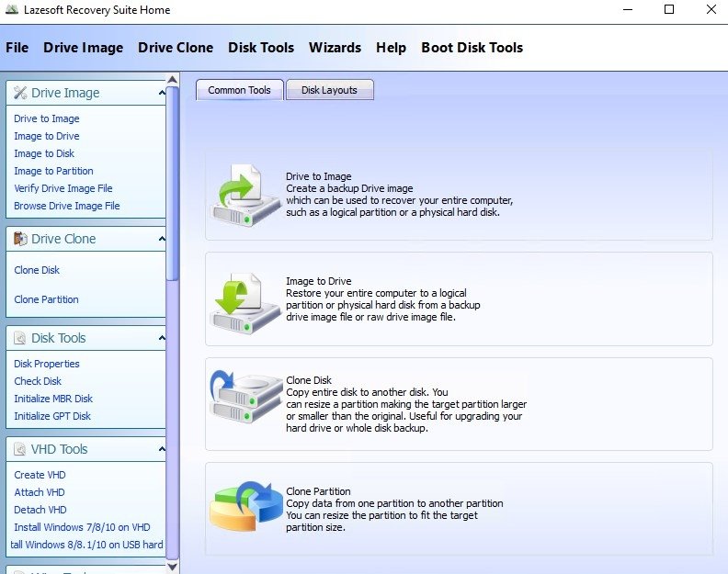Viewport: 728px width, 574px height.
Task: Open the Drive Clone menu
Action: click(176, 48)
